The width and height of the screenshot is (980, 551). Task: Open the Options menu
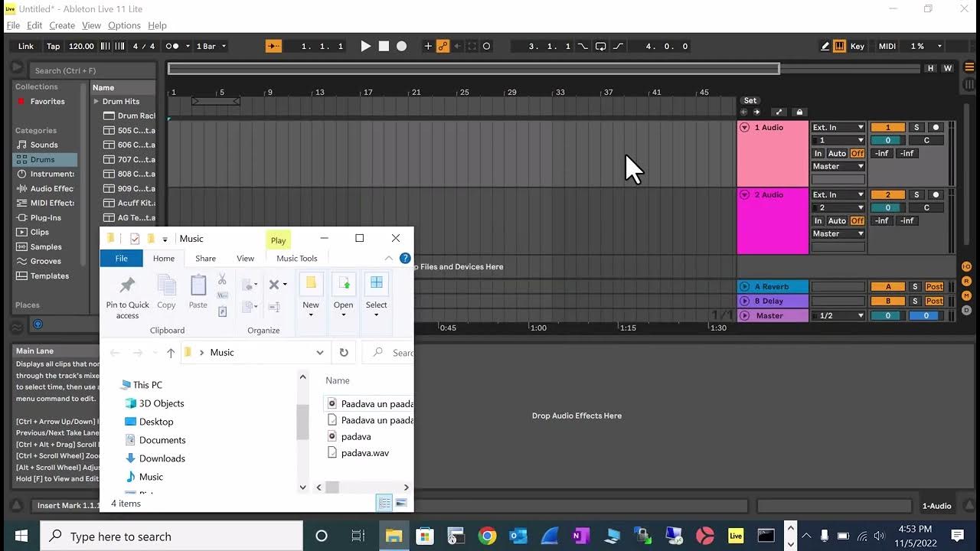(124, 25)
